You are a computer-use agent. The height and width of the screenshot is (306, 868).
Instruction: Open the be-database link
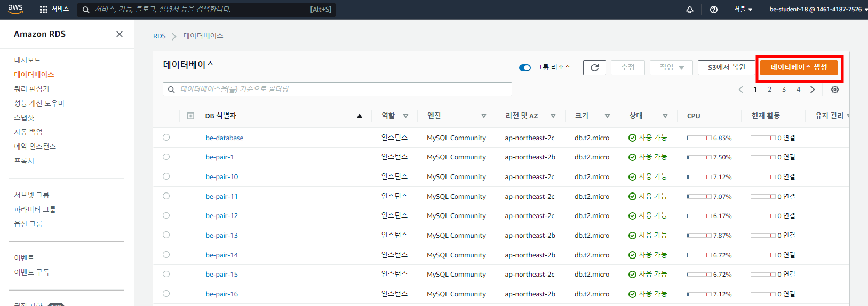(x=225, y=138)
